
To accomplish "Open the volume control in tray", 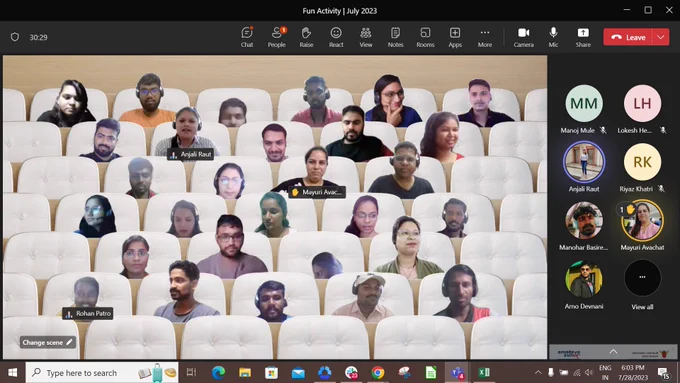I will 589,373.
